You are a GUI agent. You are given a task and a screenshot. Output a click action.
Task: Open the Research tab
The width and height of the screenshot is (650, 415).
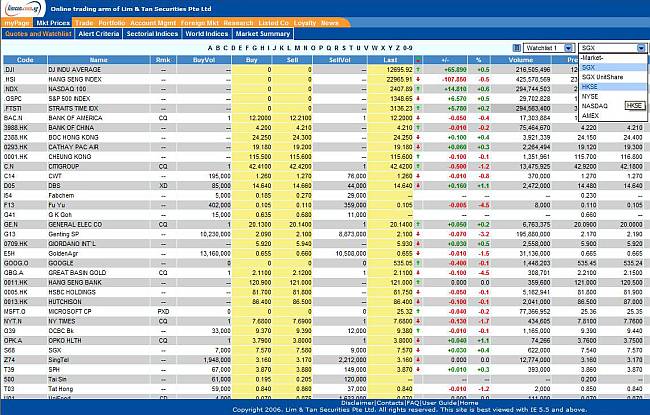pos(238,23)
